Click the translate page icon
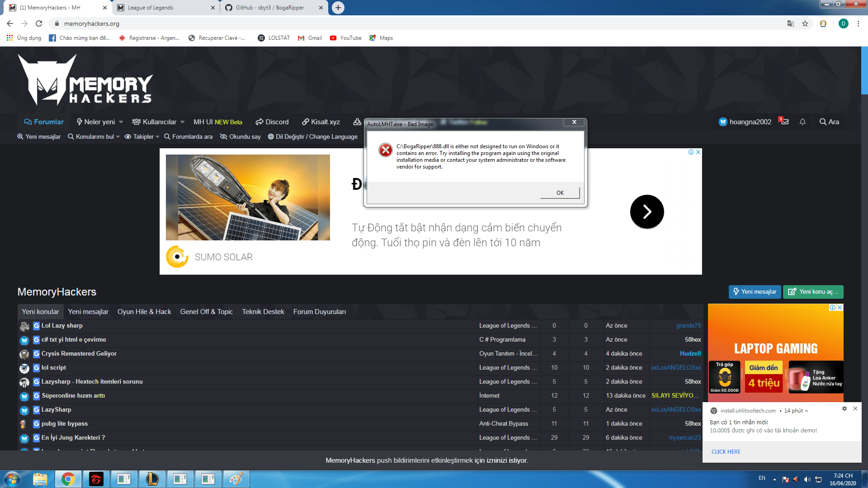 [x=791, y=23]
